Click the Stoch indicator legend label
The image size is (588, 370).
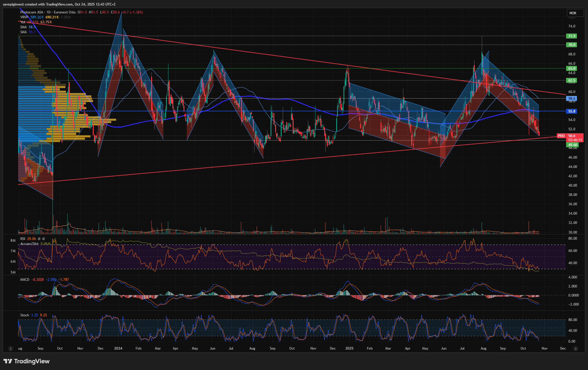[x=25, y=315]
